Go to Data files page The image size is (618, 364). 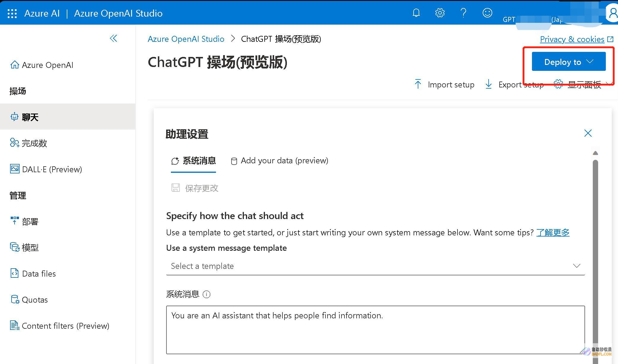pos(68,273)
